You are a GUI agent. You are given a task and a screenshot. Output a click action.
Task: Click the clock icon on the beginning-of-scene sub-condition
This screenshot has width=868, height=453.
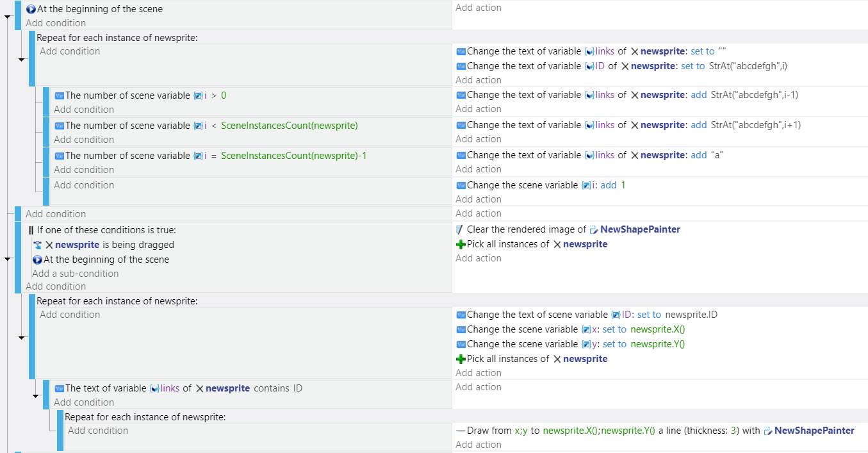coord(38,259)
